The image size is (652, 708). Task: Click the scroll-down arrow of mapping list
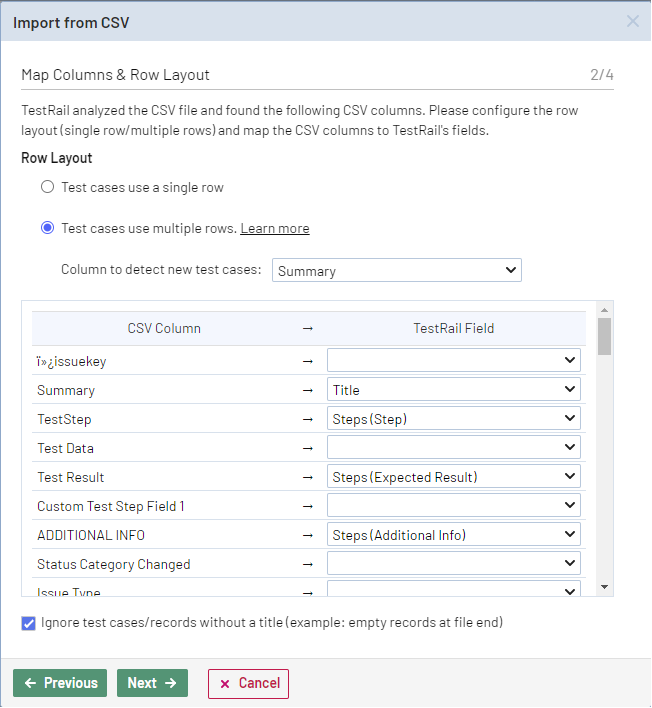[604, 587]
